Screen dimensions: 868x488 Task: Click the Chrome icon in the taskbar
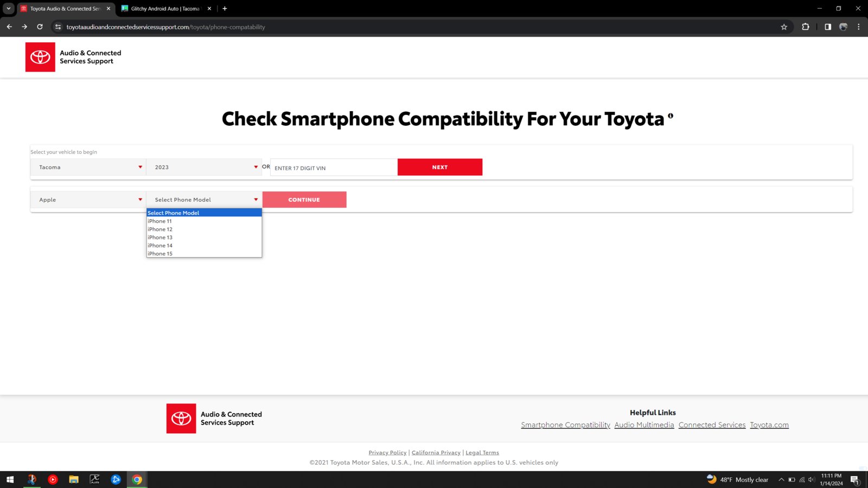(137, 479)
